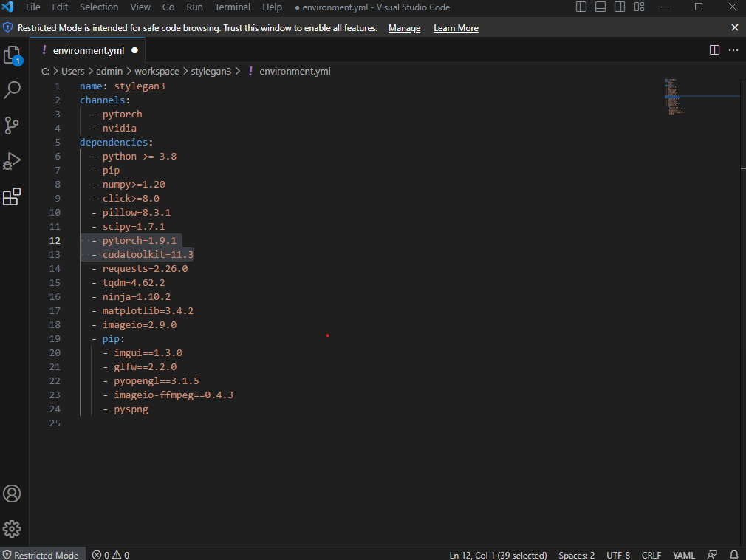
Task: Click the unsaved dot on environment.yml tab
Action: 134,50
